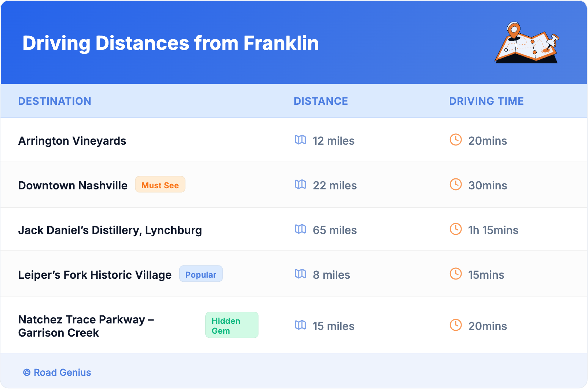Click the Hidden Gem badge

tap(232, 325)
